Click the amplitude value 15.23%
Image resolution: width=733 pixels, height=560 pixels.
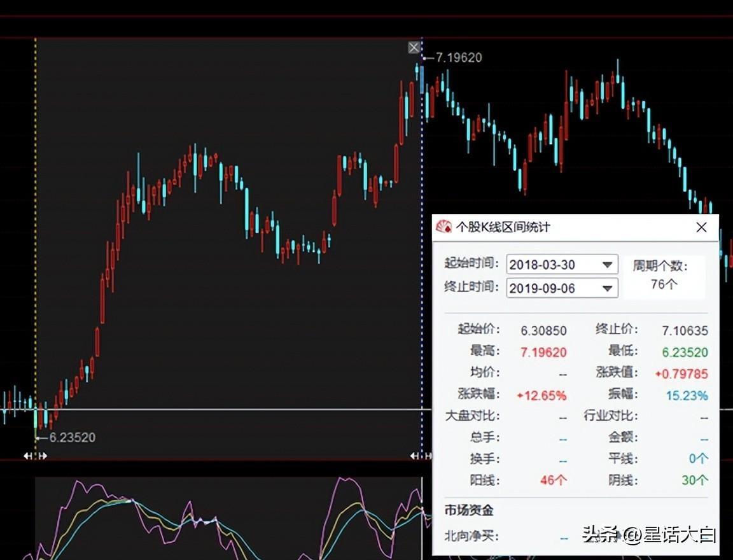pos(687,396)
